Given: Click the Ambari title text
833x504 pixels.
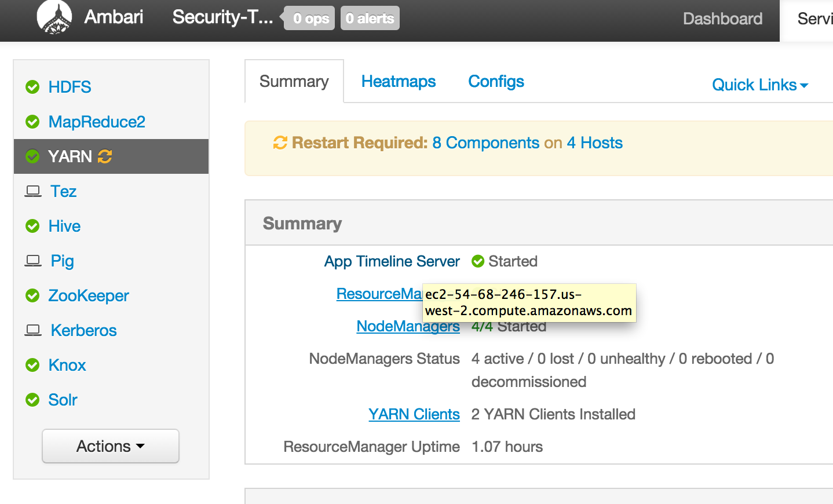Looking at the screenshot, I should click(x=114, y=16).
